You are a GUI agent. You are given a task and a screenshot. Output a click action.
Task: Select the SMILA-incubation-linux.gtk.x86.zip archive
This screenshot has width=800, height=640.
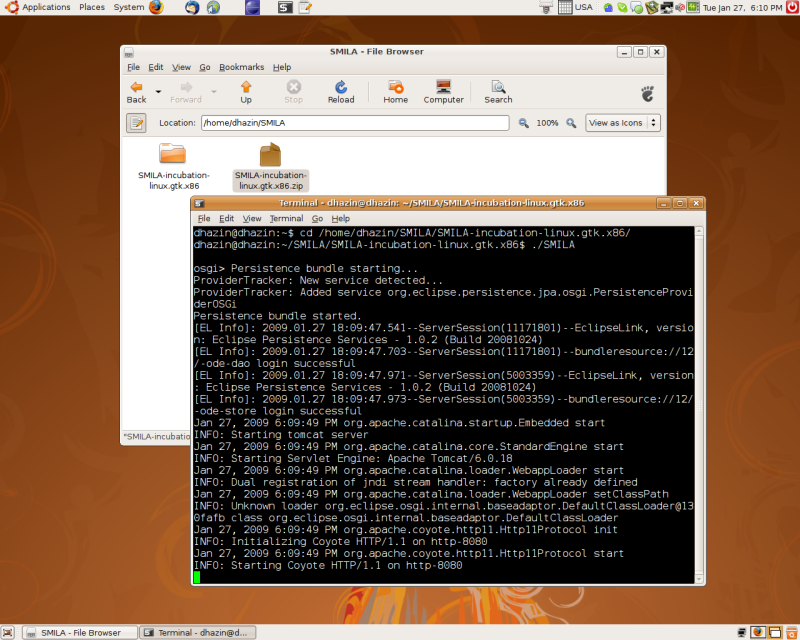point(270,166)
